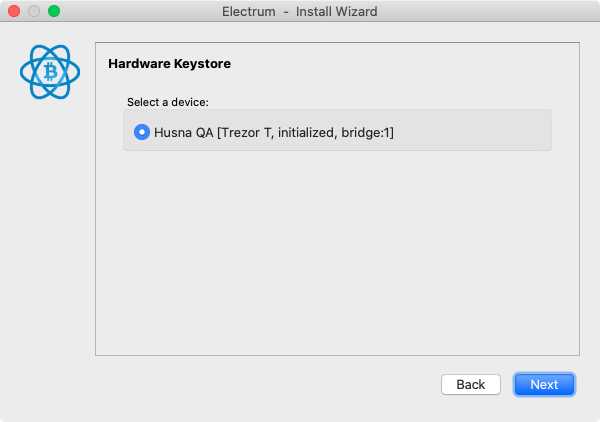
Task: Click the Electrum - Install Wizard title bar
Action: coord(300,11)
